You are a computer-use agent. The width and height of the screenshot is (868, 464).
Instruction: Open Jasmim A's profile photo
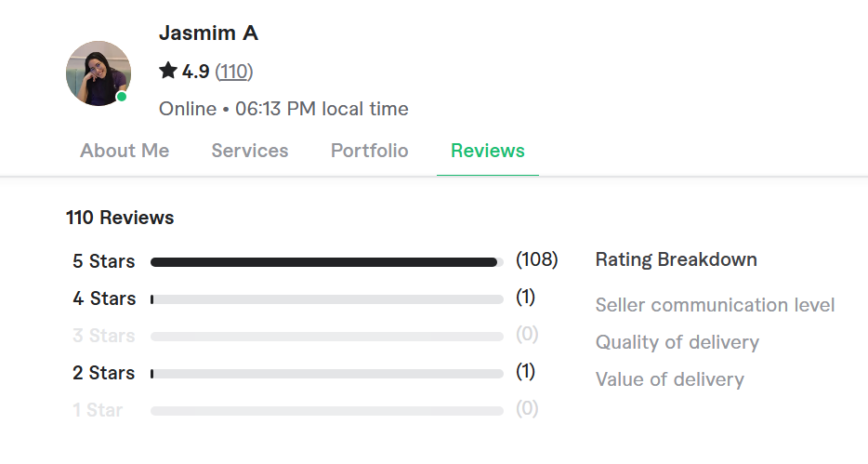98,73
